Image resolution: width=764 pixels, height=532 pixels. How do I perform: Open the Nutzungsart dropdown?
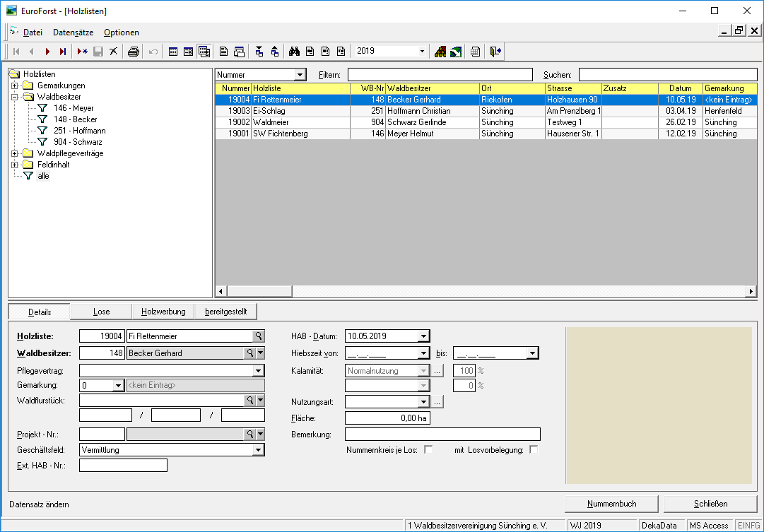tap(424, 403)
